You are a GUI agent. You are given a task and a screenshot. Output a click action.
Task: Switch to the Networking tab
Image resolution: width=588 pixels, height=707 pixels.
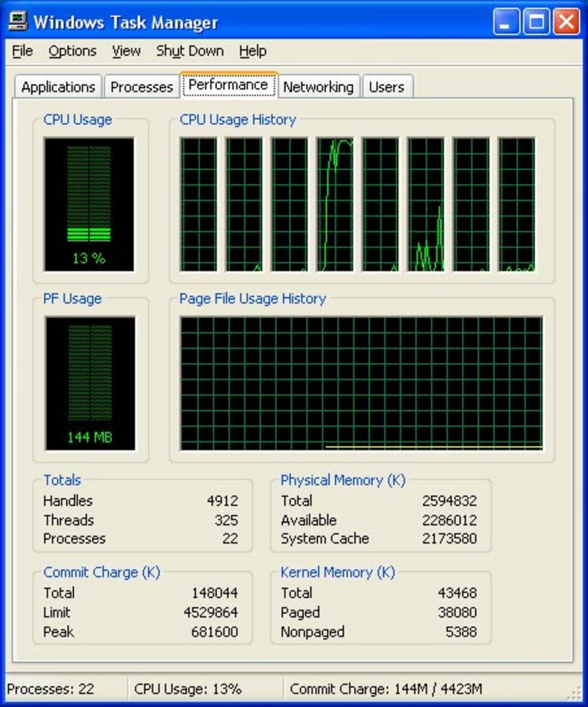pos(318,86)
